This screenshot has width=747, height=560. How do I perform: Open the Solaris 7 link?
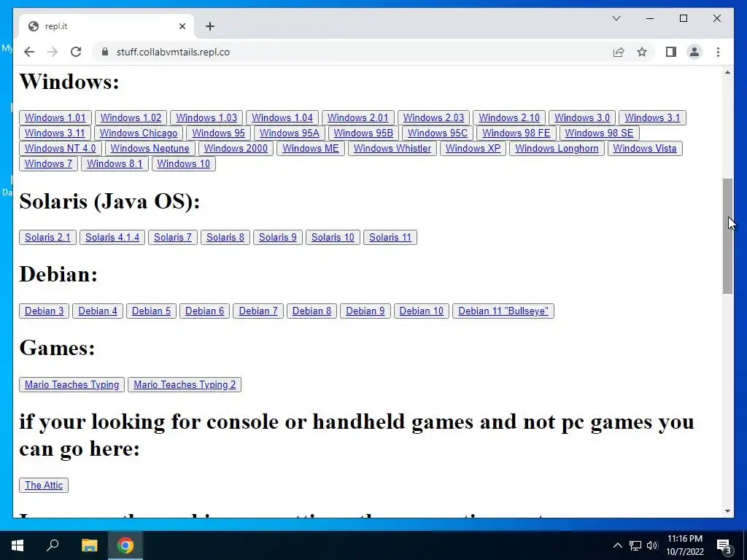[x=173, y=237]
